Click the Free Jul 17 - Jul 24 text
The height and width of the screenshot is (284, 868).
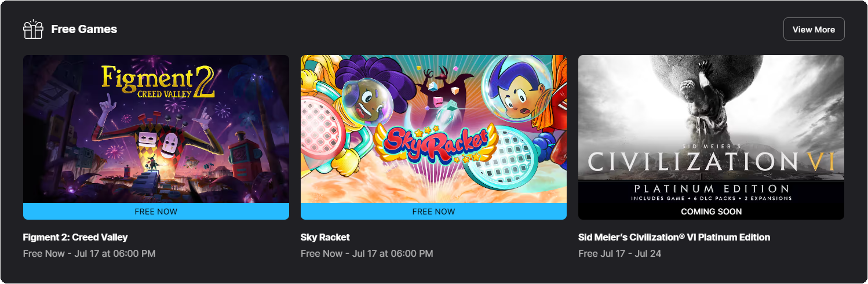click(619, 253)
